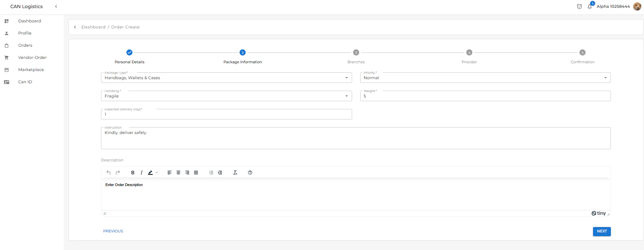Click into the order description editor body
This screenshot has width=644, height=250.
356,195
